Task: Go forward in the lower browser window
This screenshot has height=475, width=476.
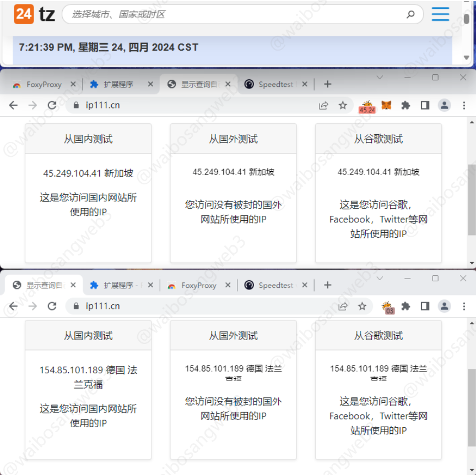Action: pos(33,306)
